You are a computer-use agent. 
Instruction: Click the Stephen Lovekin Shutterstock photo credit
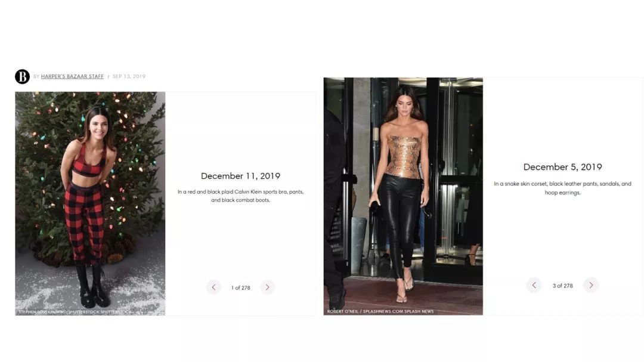pyautogui.click(x=74, y=312)
